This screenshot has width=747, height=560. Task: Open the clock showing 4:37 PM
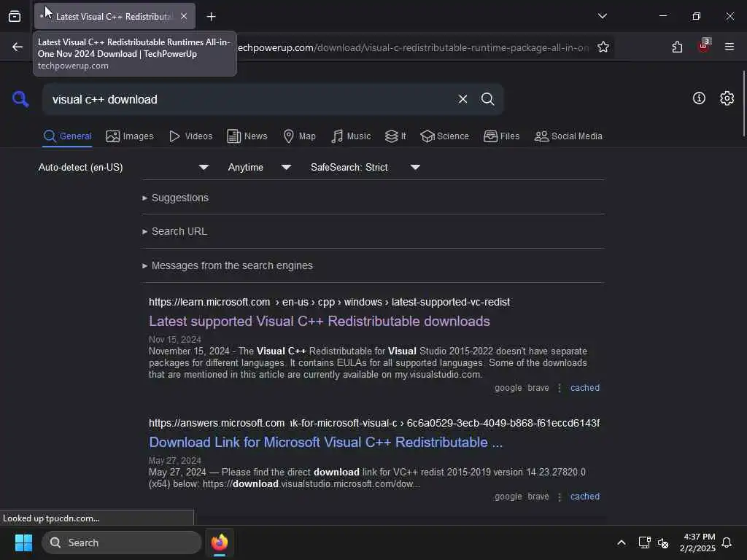(x=697, y=542)
